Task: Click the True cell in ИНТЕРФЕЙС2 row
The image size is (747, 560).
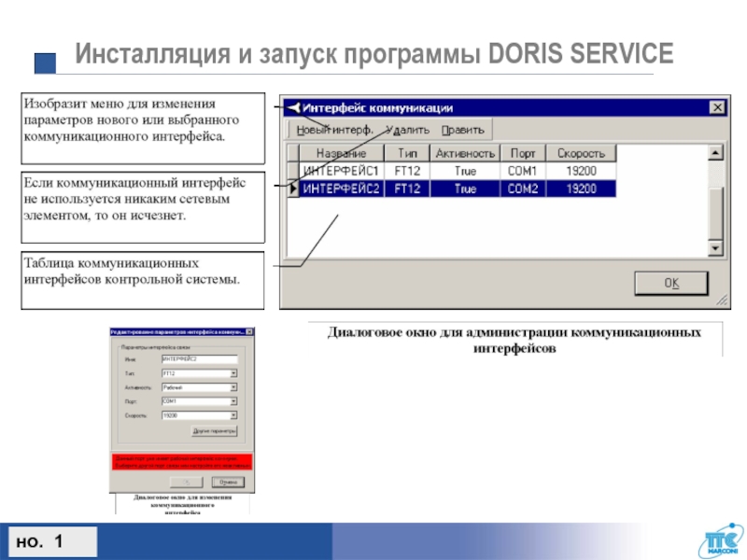Action: pos(465,189)
